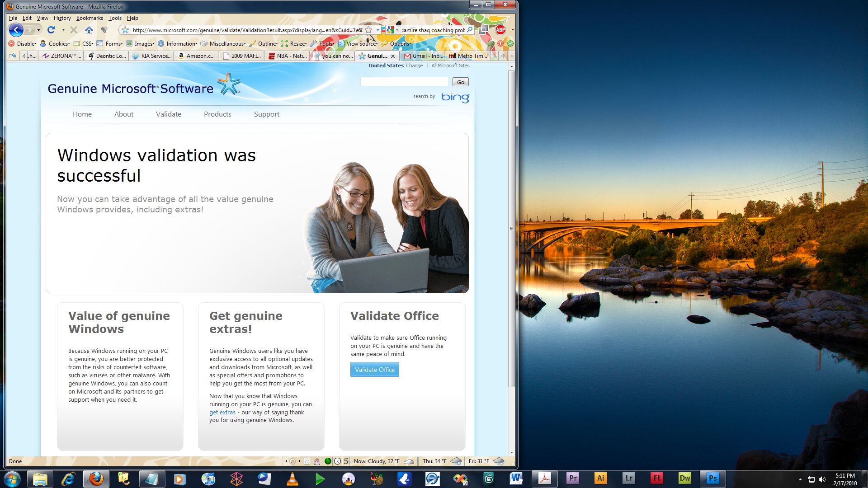The height and width of the screenshot is (488, 868).
Task: Open the Bookmarks menu
Action: pos(90,18)
